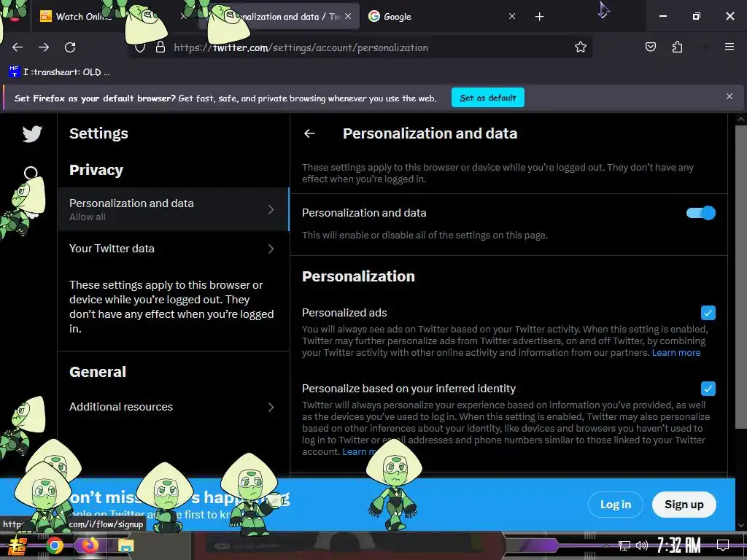Click the Set as default button
The height and width of the screenshot is (560, 747).
(488, 98)
